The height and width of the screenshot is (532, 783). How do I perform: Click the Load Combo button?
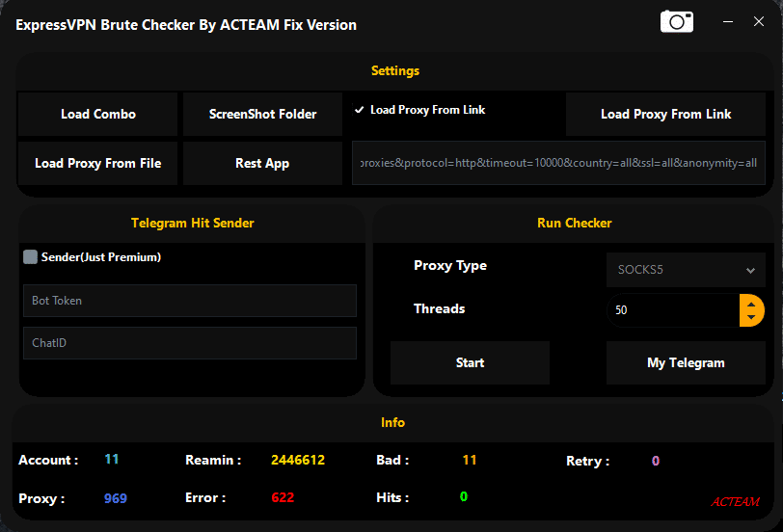point(98,114)
